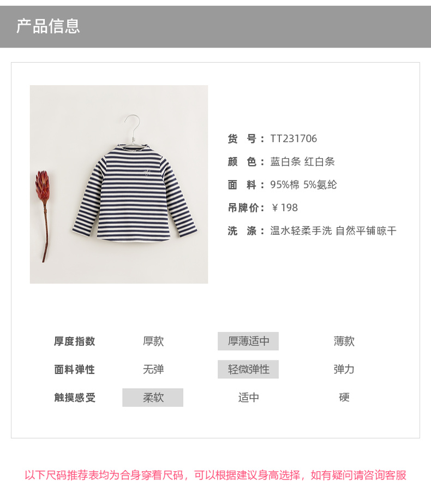This screenshot has height=504, width=431.
Task: Select 适中 in the 触摸感受 row
Action: 248,398
